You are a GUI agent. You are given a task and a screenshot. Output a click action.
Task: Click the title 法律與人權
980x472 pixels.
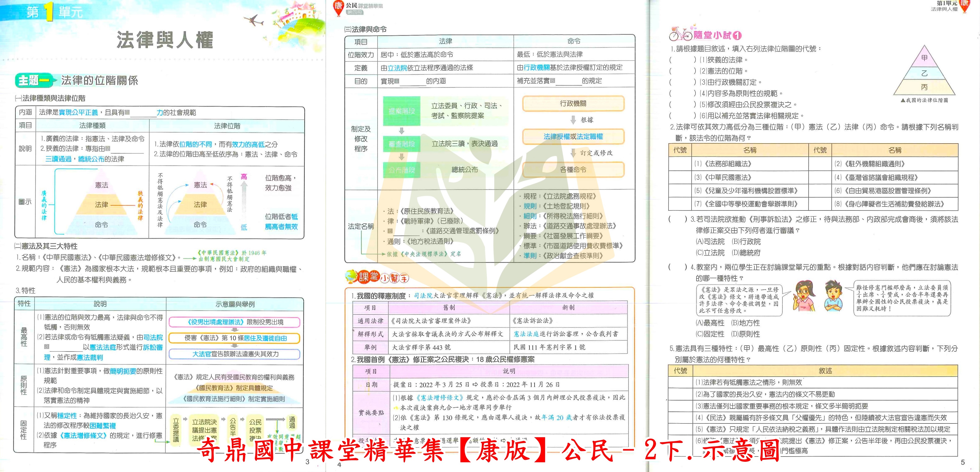(164, 40)
